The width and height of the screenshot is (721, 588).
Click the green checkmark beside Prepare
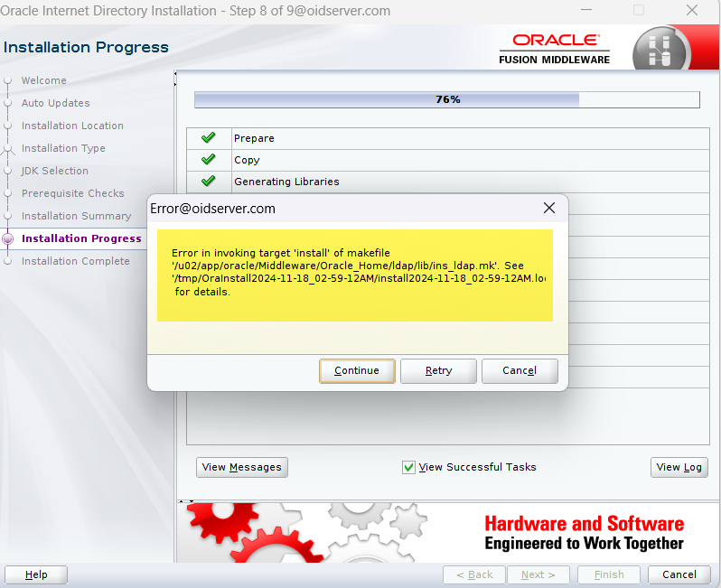209,138
